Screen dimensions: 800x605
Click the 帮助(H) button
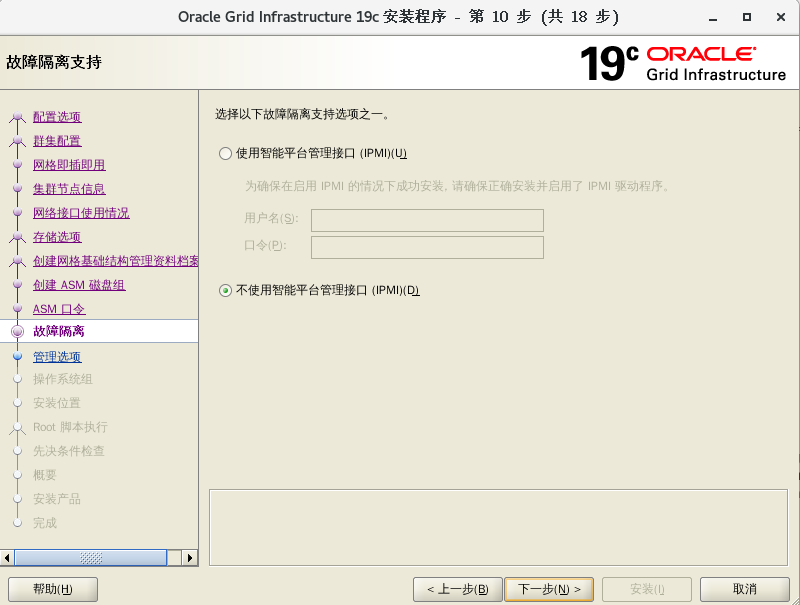53,589
